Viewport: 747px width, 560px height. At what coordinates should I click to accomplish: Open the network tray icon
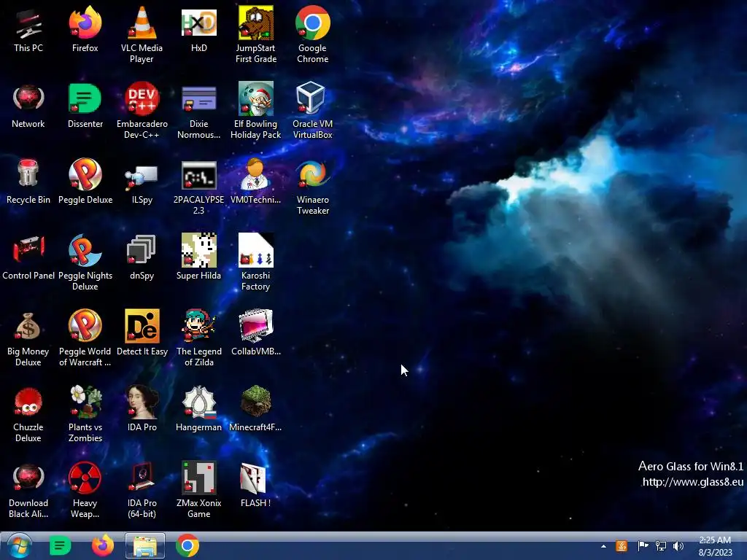click(661, 546)
